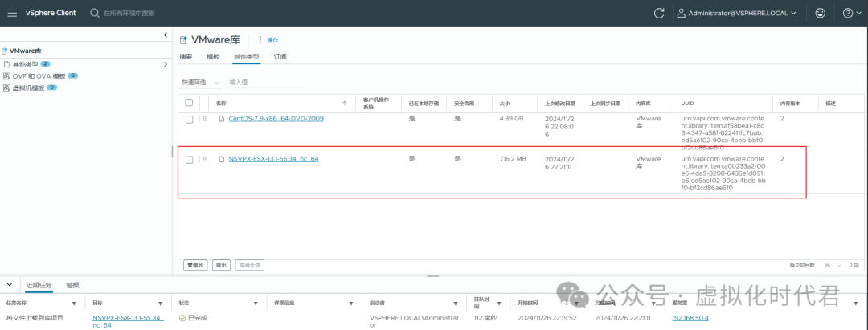The height and width of the screenshot is (330, 868).
Task: Filter the 状态 column
Action: [256, 304]
